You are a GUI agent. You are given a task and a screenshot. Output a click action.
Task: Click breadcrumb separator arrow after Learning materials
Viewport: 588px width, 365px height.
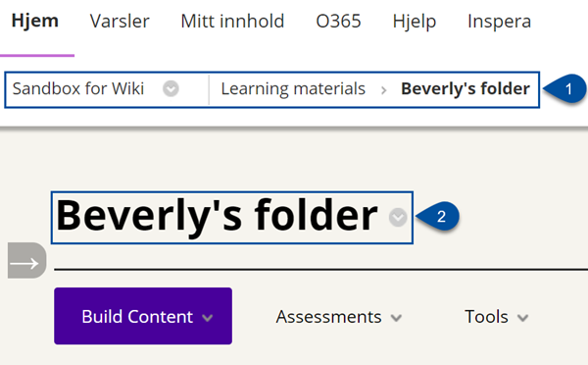click(383, 90)
